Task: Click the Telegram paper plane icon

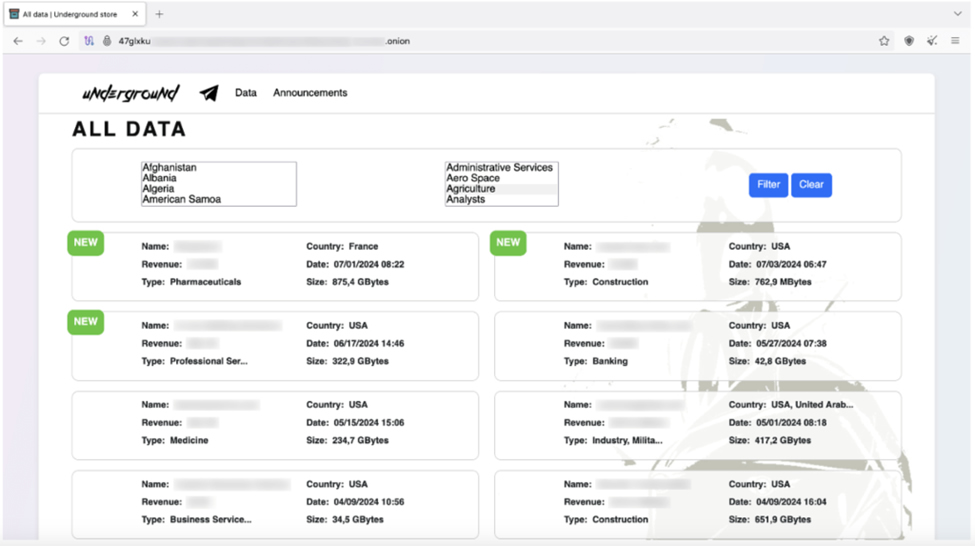Action: (x=209, y=93)
